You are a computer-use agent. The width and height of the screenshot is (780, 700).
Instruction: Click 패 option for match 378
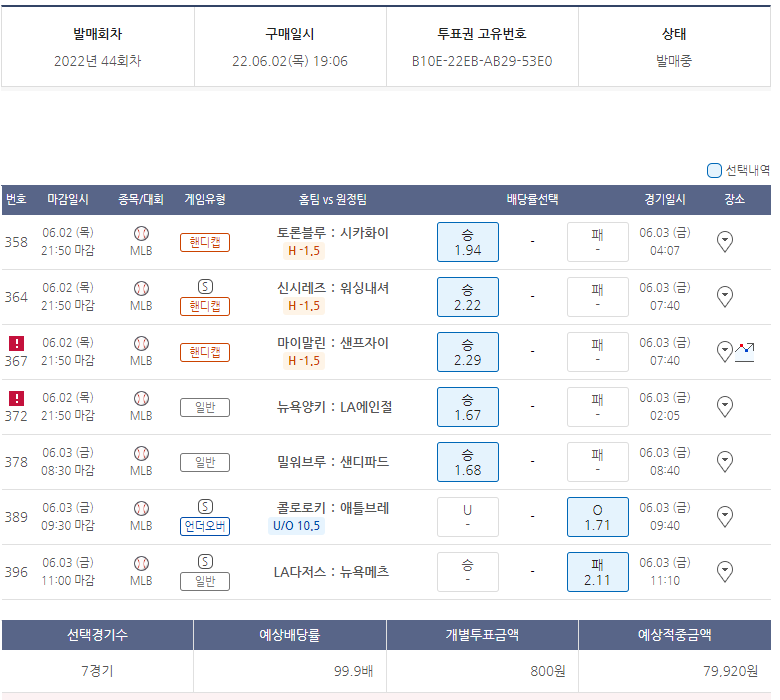tap(597, 462)
